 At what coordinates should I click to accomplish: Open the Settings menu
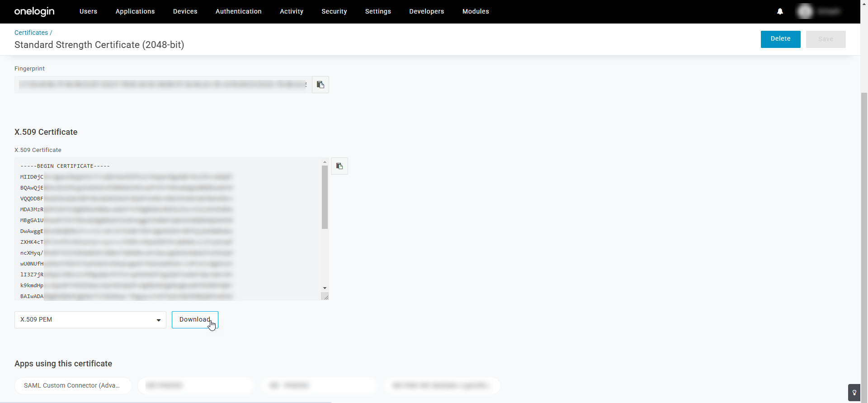378,11
